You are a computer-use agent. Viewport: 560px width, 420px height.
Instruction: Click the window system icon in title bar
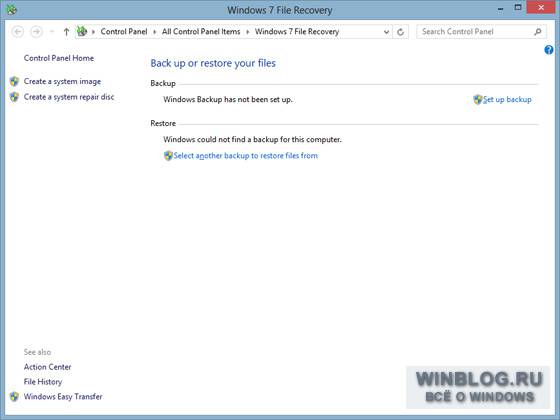tap(12, 10)
